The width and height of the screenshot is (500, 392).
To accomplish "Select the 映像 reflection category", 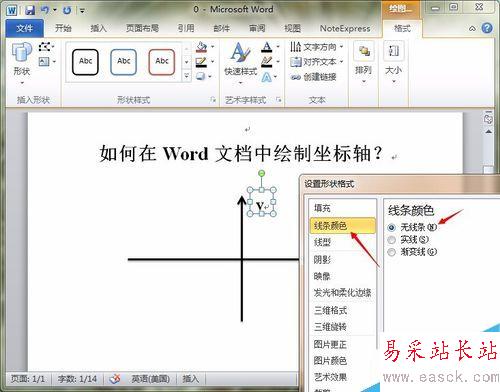I will coord(343,276).
